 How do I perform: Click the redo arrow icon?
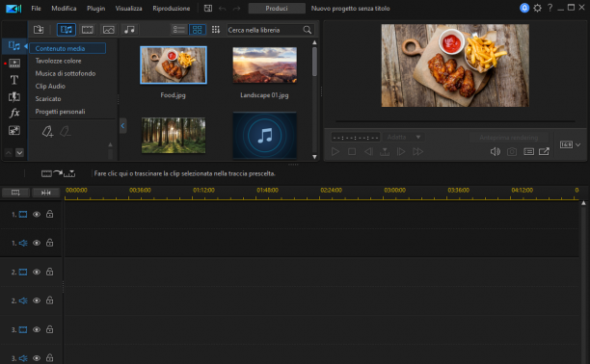[x=236, y=9]
